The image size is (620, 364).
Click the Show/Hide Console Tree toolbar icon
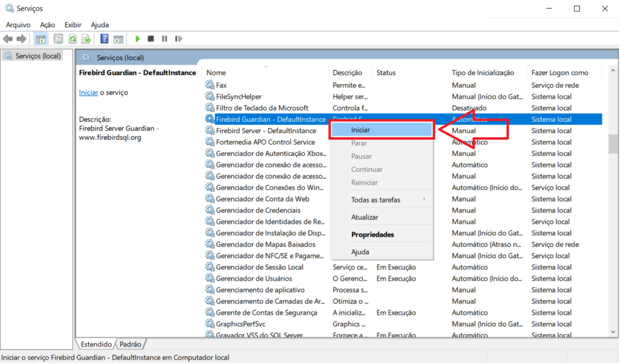tap(41, 39)
